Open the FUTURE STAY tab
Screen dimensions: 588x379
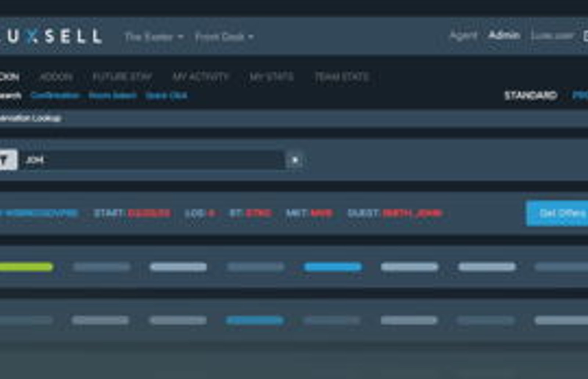pyautogui.click(x=122, y=77)
